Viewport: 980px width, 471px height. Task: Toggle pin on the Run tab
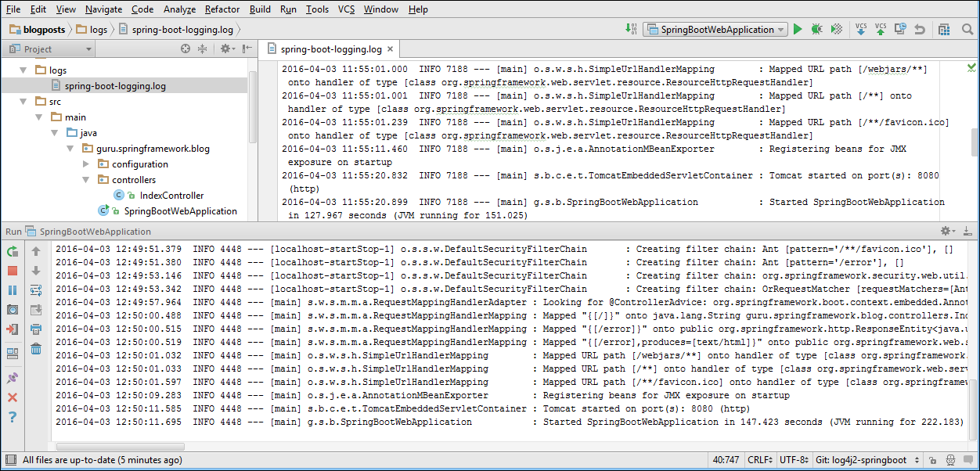pyautogui.click(x=13, y=378)
